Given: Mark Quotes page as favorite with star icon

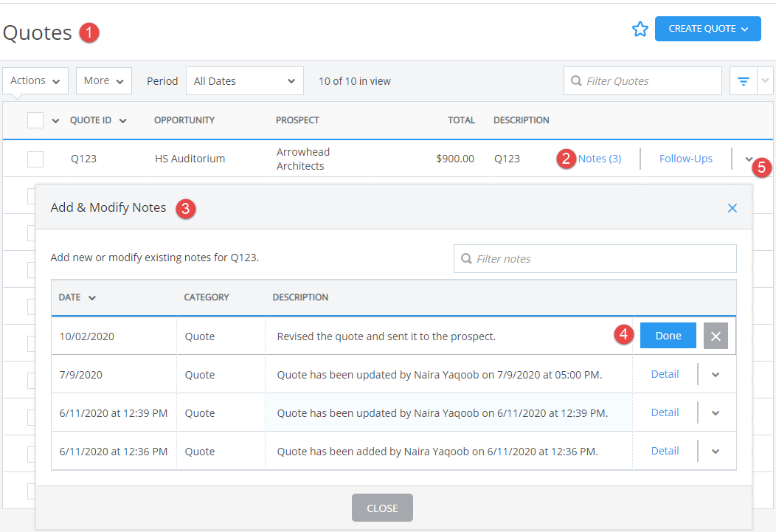Looking at the screenshot, I should pos(640,30).
